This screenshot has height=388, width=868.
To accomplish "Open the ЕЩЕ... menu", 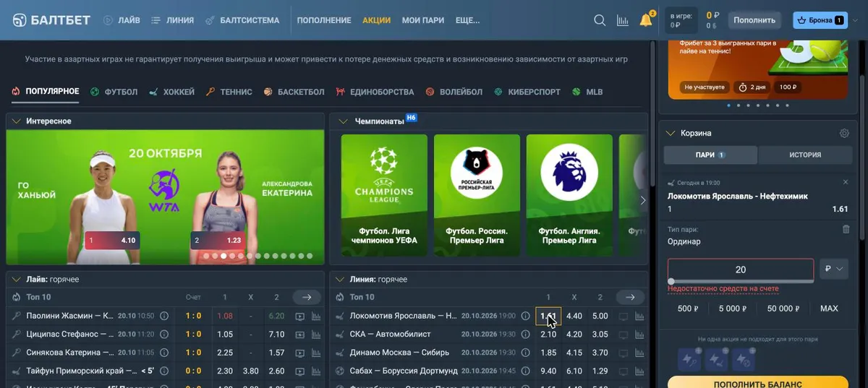I will coord(468,20).
